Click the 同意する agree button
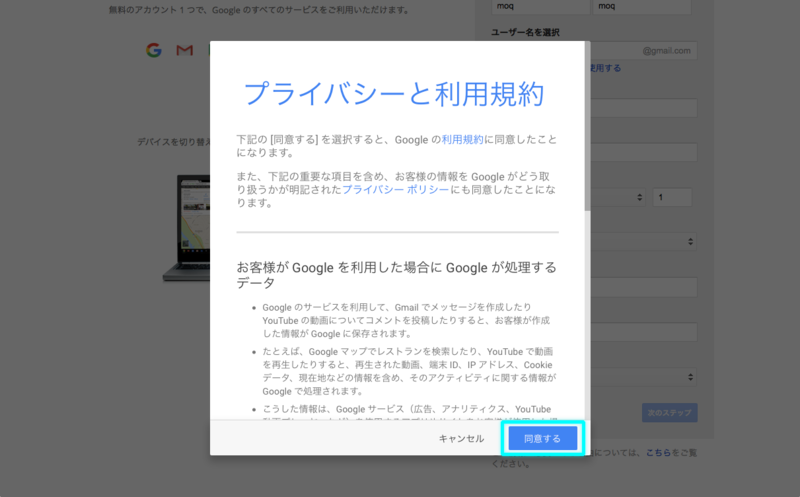The height and width of the screenshot is (497, 800). pyautogui.click(x=543, y=438)
